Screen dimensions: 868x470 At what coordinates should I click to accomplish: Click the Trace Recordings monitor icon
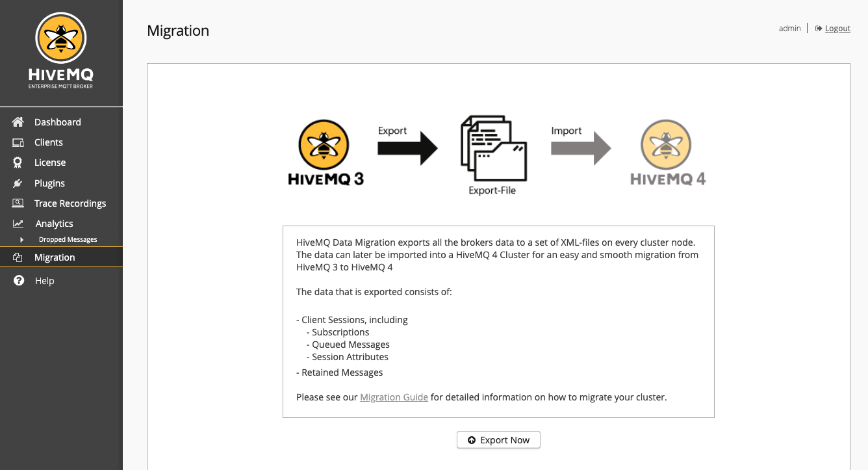(x=18, y=203)
